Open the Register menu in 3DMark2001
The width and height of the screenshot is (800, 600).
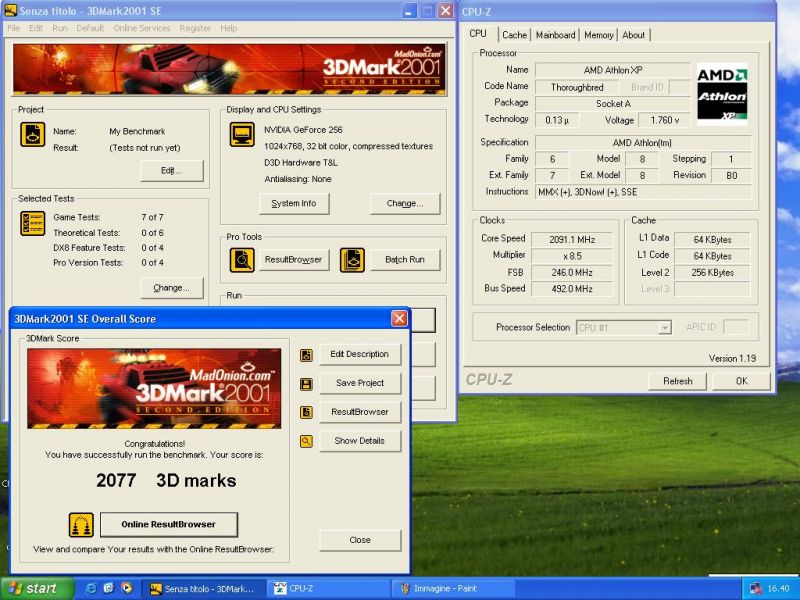195,28
